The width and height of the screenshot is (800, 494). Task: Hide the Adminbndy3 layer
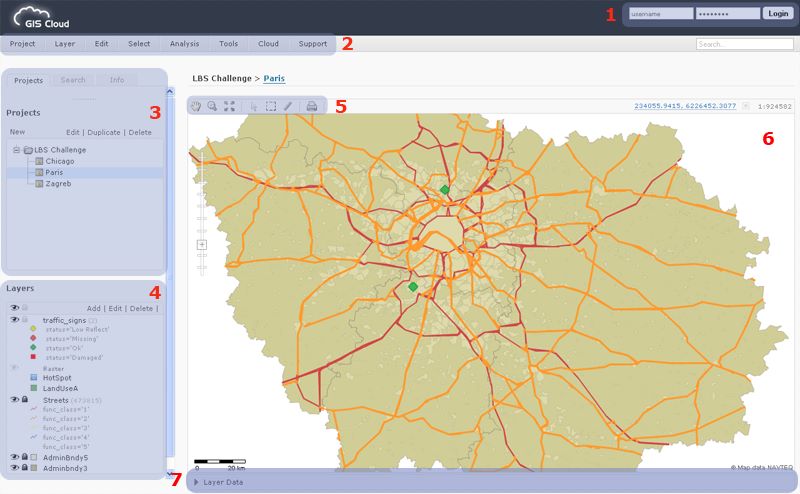[x=15, y=467]
